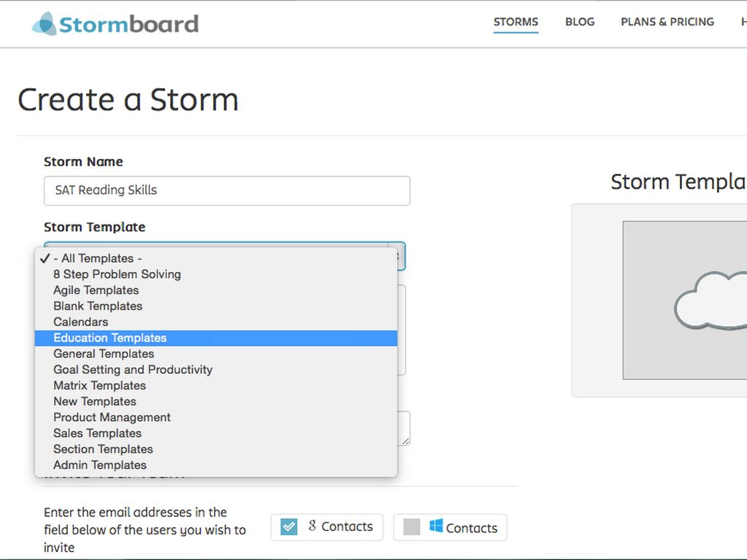Click the Stormboard logo icon

(x=44, y=23)
